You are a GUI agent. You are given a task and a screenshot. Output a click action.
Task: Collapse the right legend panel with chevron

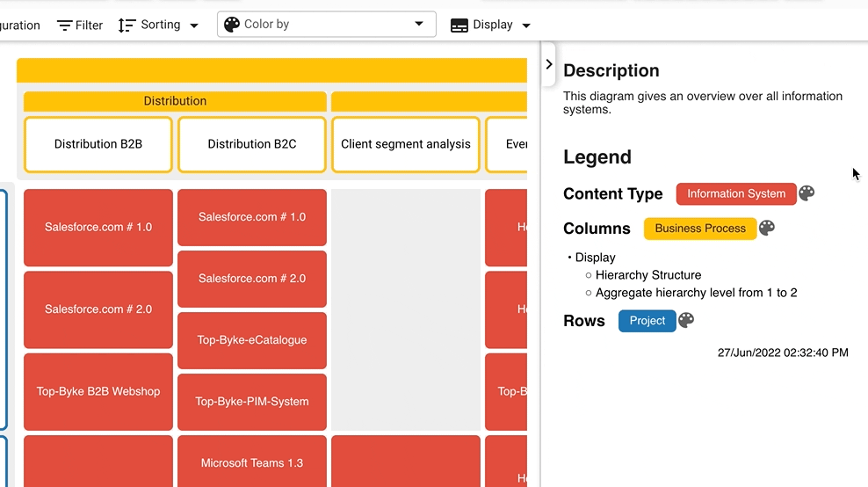click(x=549, y=64)
